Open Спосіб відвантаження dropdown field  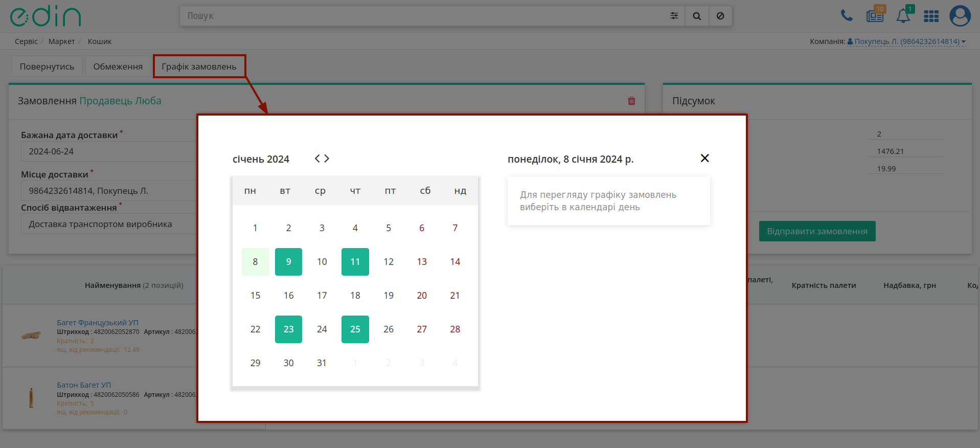(x=108, y=224)
